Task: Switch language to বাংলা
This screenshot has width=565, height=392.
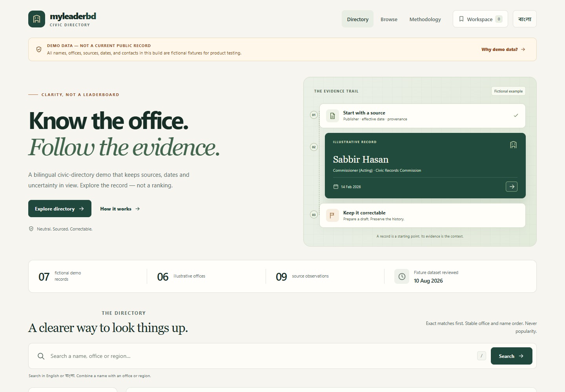Action: pyautogui.click(x=525, y=19)
